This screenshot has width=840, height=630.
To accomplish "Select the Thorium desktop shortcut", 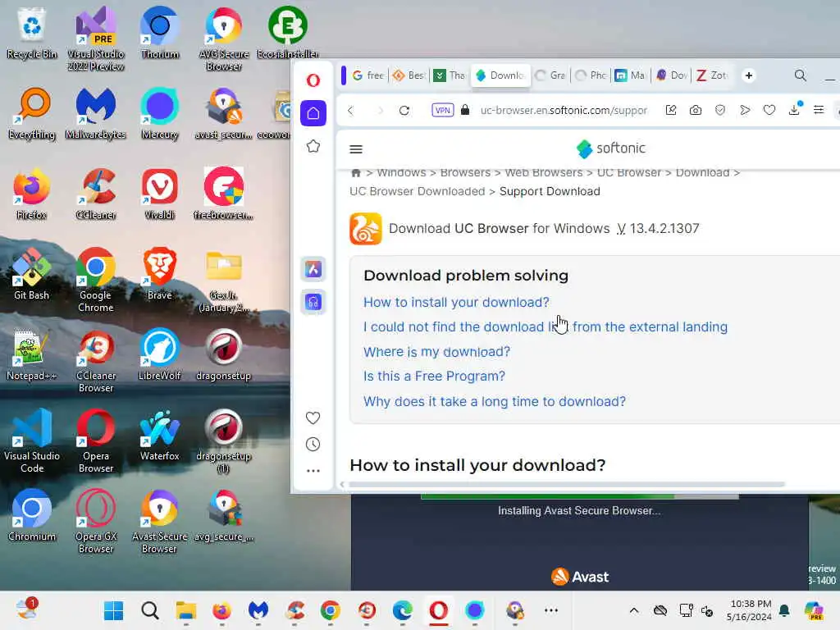I will point(160,33).
